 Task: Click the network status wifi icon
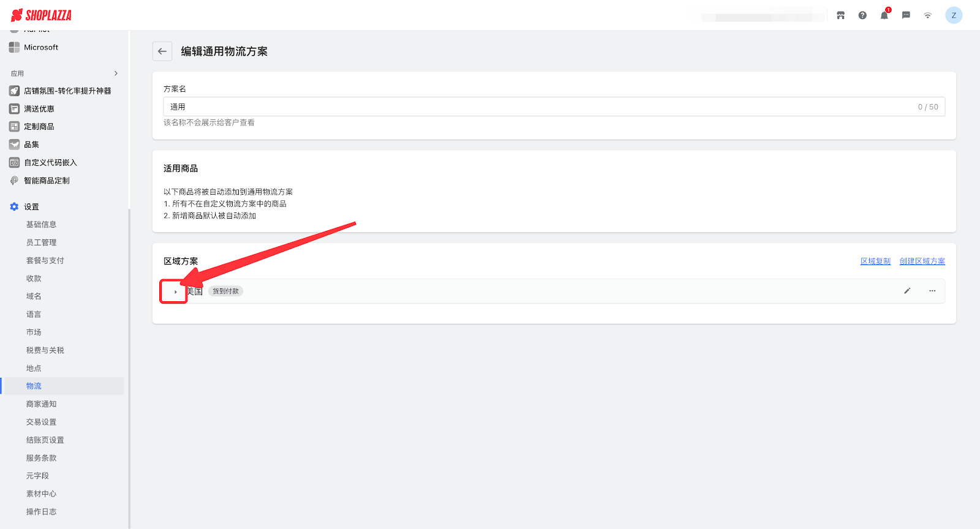(x=927, y=15)
